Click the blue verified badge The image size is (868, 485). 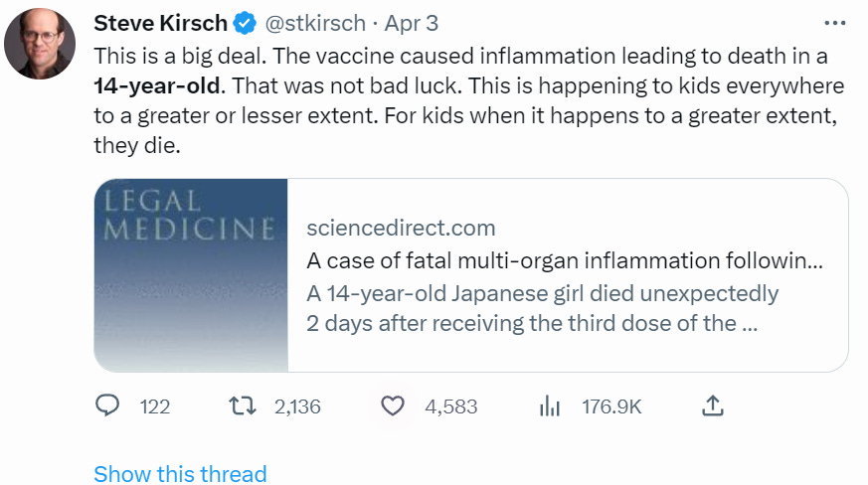click(244, 22)
